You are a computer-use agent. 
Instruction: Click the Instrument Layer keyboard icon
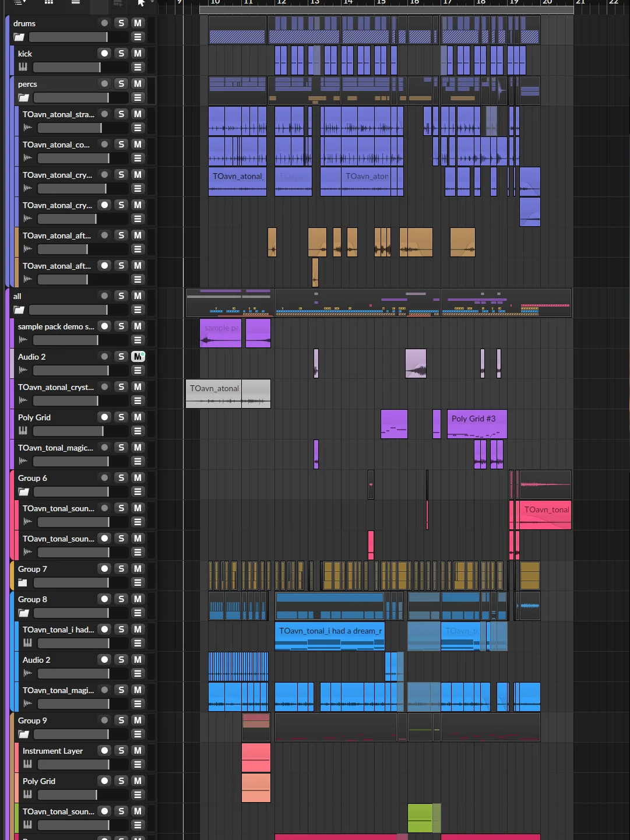(27, 764)
